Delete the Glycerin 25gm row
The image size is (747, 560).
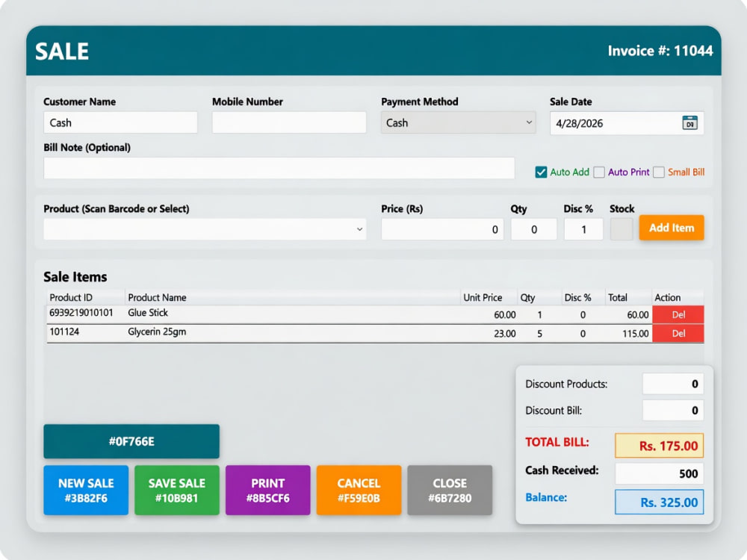click(x=678, y=334)
